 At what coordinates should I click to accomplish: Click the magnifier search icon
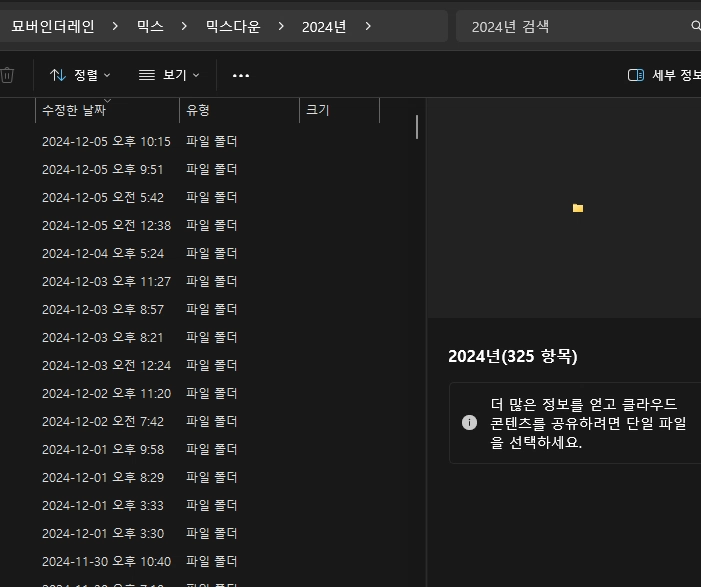pyautogui.click(x=695, y=27)
